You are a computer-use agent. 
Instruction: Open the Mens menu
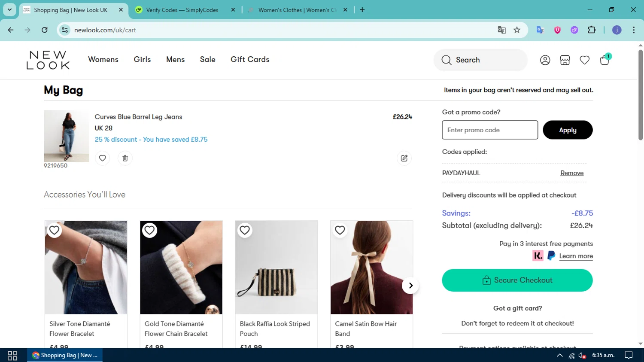click(x=175, y=60)
